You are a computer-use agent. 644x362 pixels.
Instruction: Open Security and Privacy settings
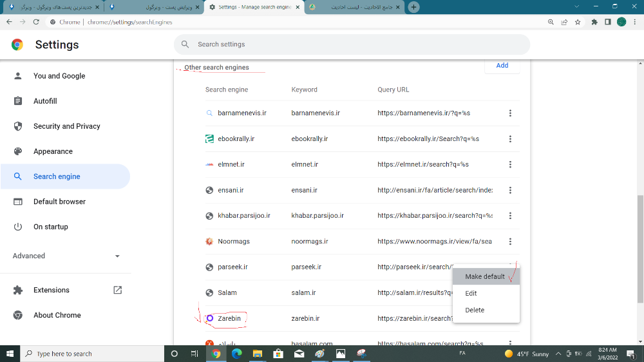66,126
